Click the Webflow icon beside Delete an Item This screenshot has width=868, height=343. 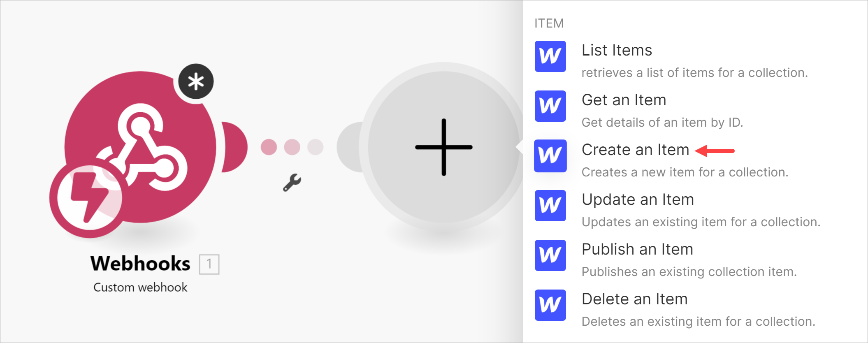click(550, 305)
